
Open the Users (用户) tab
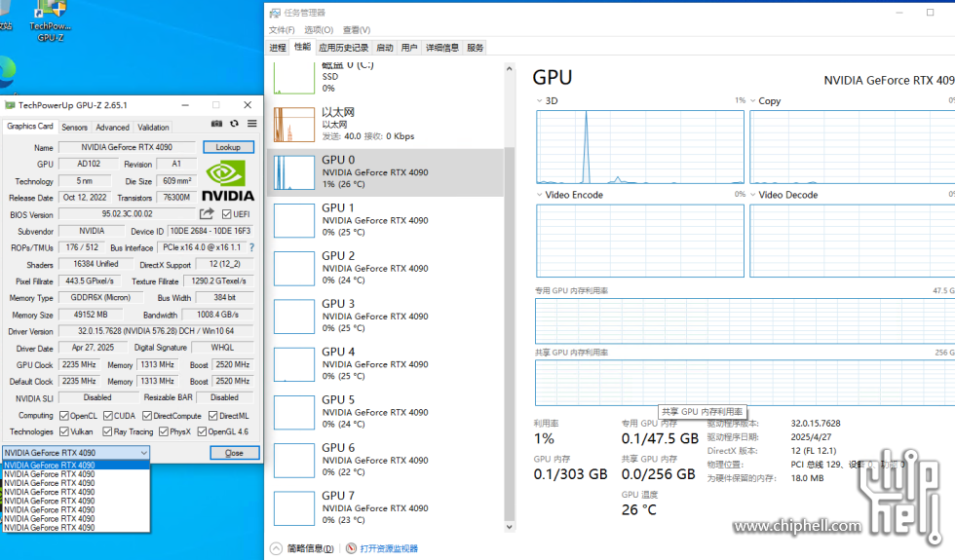point(409,48)
